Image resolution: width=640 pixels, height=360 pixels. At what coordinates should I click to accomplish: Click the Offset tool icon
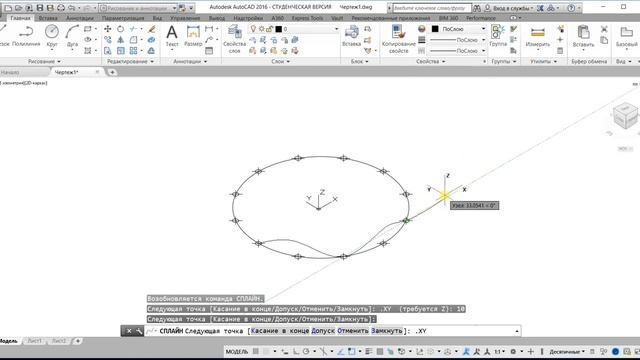(x=151, y=51)
